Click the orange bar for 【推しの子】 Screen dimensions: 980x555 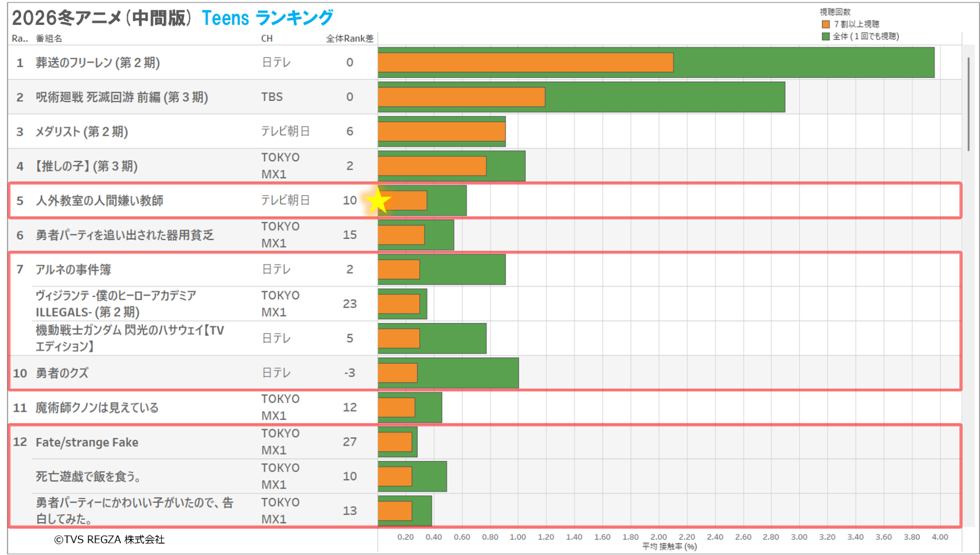point(432,166)
